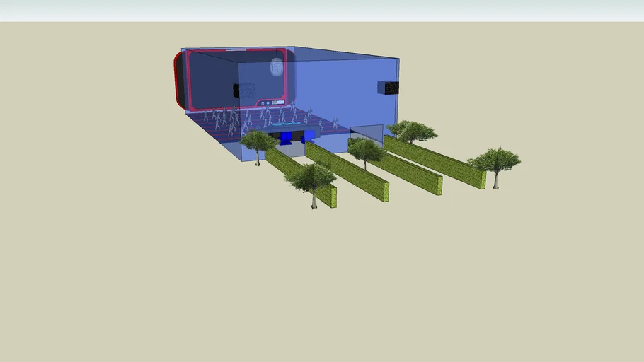
Task: Click the leftmost tree next to the building
Action: tap(258, 141)
